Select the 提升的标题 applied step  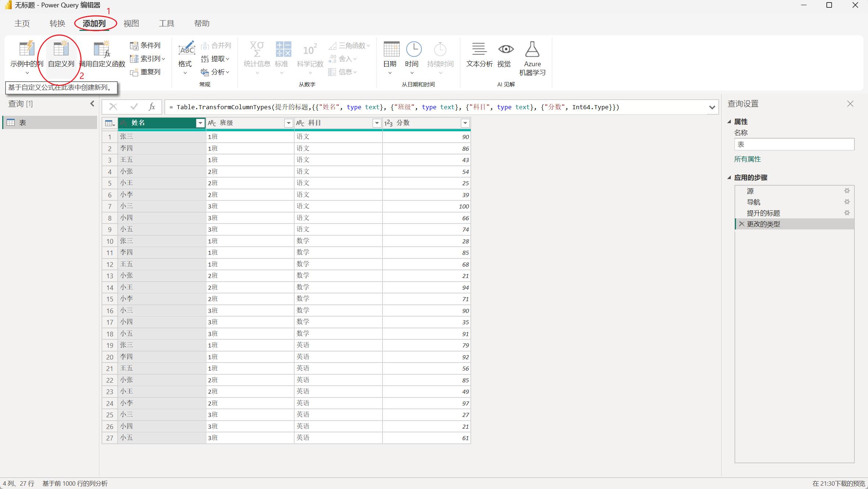(x=763, y=213)
